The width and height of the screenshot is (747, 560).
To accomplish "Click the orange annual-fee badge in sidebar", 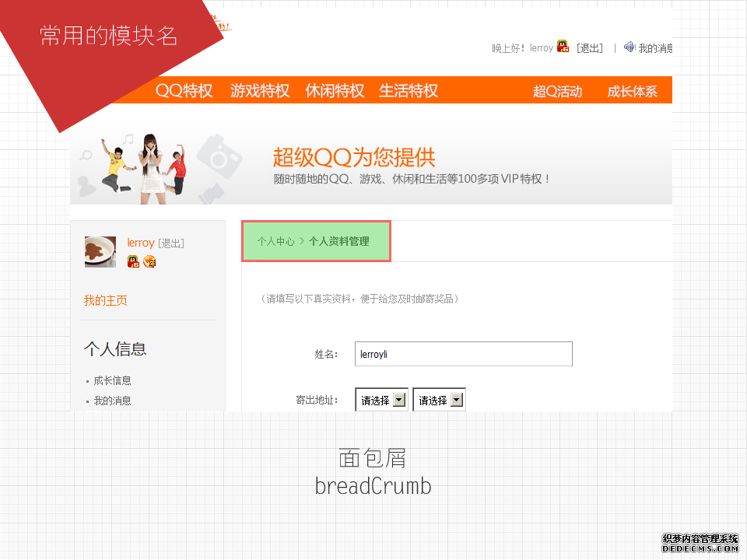I will [149, 261].
